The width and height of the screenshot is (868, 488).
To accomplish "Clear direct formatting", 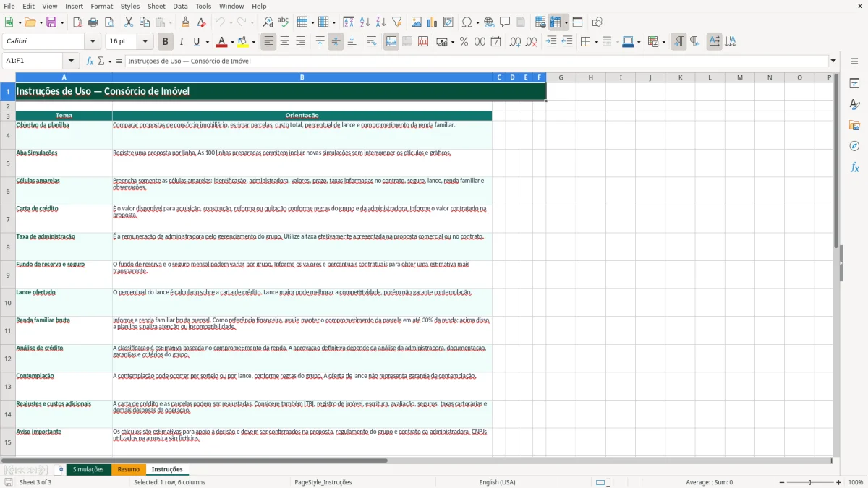I will [x=201, y=22].
